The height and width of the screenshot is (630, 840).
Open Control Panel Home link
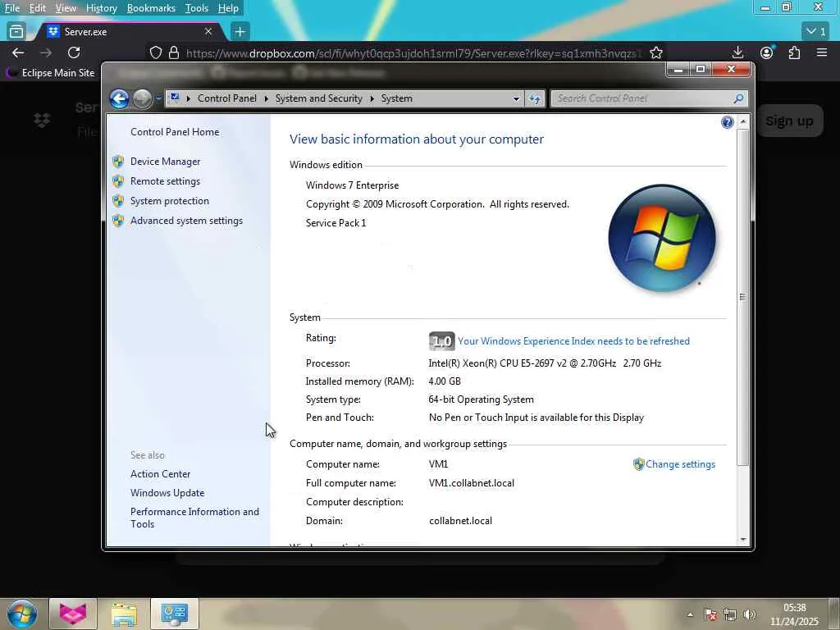coord(175,132)
